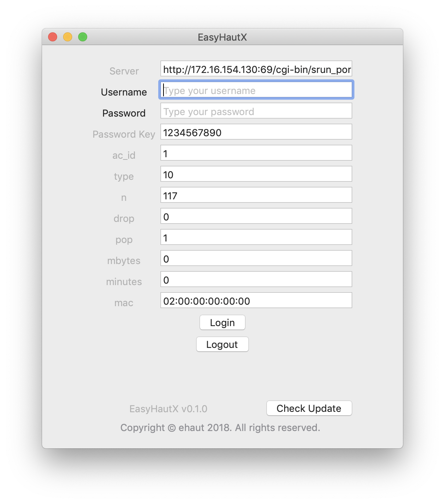The height and width of the screenshot is (504, 445).
Task: Click the EasyHautX window title bar
Action: 222,37
